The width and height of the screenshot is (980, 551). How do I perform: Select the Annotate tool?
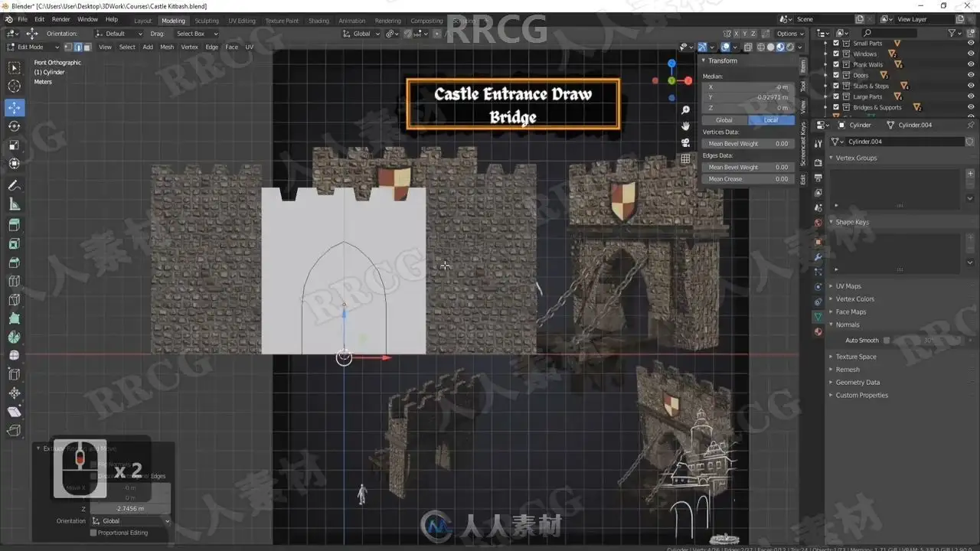click(15, 185)
